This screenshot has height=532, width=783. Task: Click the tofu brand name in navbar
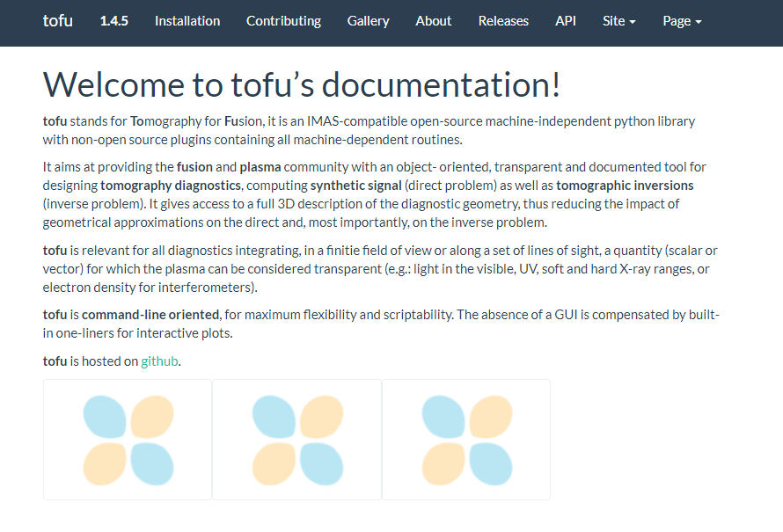click(58, 21)
